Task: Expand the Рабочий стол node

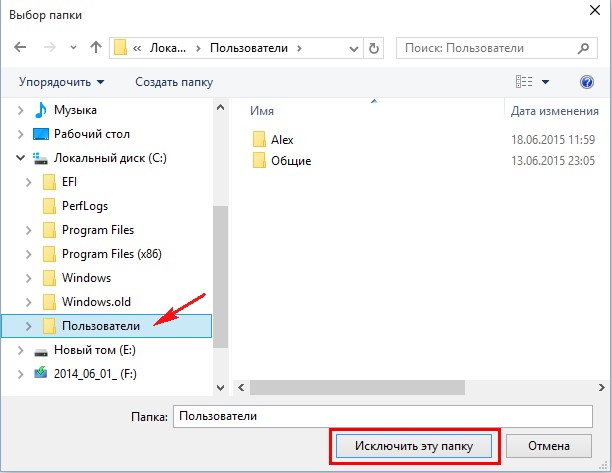Action: 20,134
